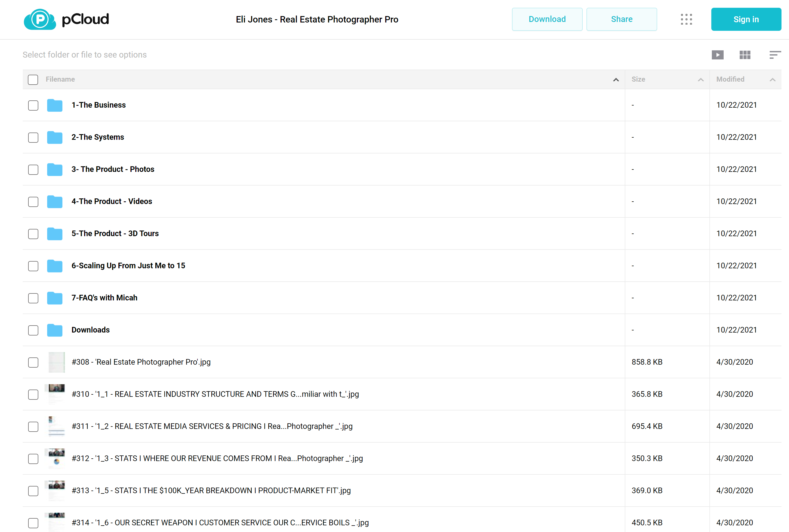Open the 7-FAQ's with Micah folder

coord(104,297)
